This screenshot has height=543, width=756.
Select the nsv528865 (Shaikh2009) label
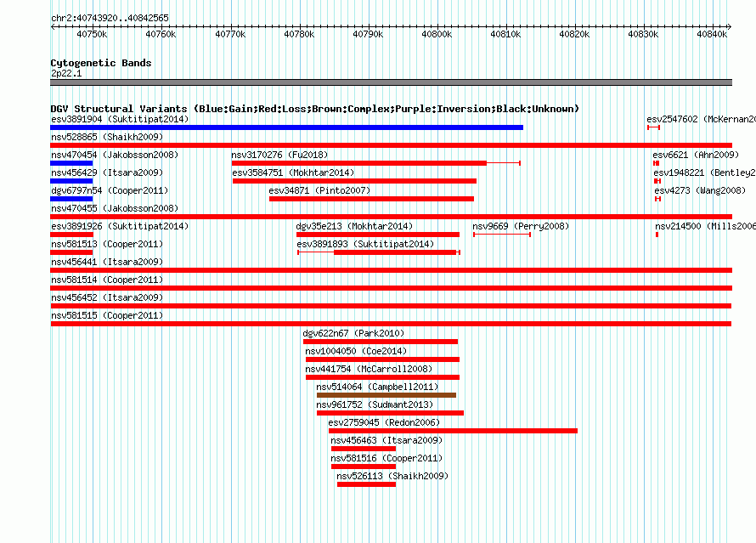(x=107, y=137)
